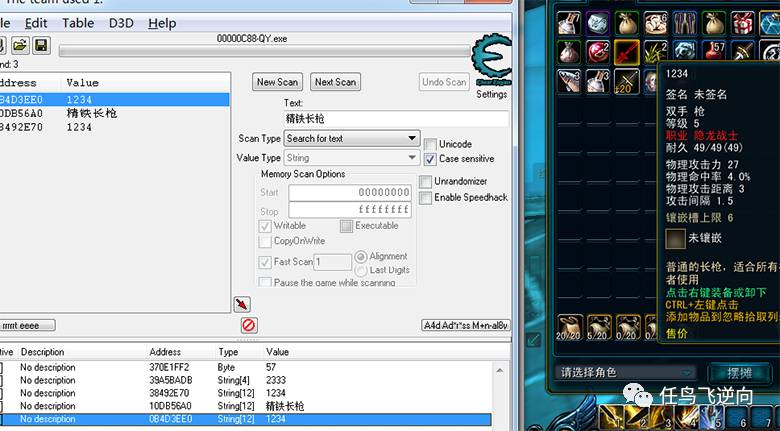Viewport: 780px width, 431px height.
Task: Open the Value Type dropdown
Action: coord(352,158)
